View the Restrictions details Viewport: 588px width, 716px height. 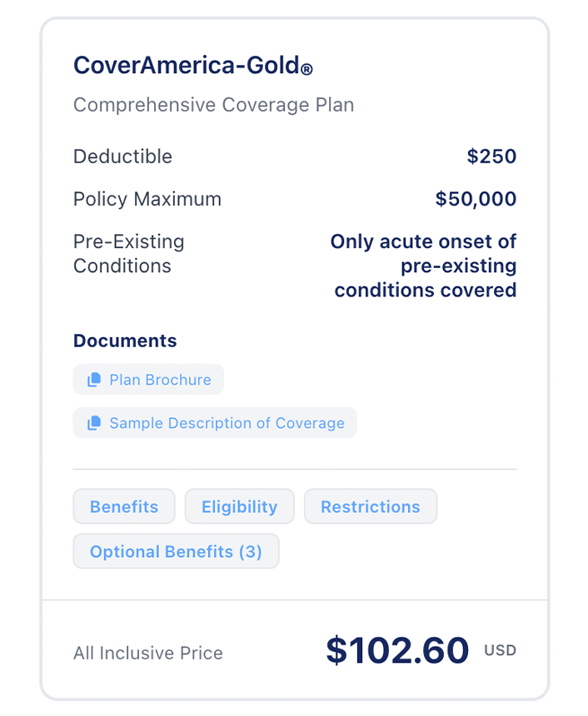pyautogui.click(x=370, y=506)
